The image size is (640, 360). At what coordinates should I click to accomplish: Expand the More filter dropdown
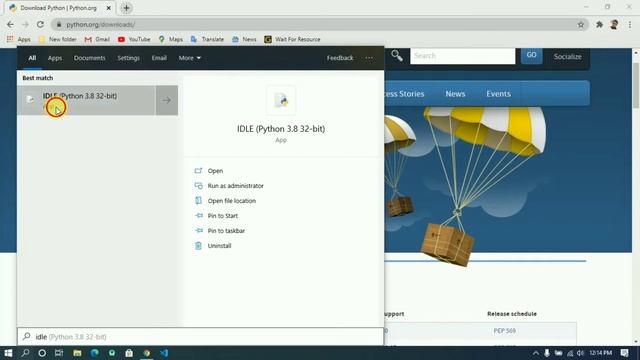tap(190, 58)
